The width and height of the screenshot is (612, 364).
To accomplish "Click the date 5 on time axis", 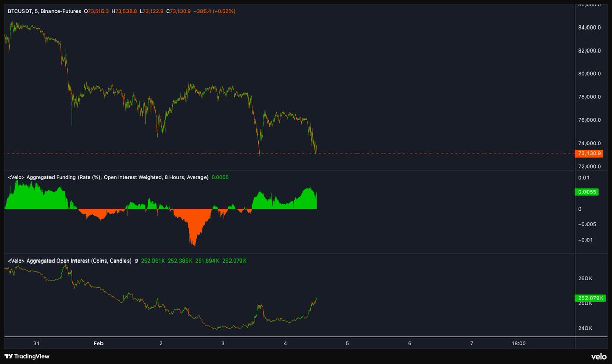I will (347, 343).
